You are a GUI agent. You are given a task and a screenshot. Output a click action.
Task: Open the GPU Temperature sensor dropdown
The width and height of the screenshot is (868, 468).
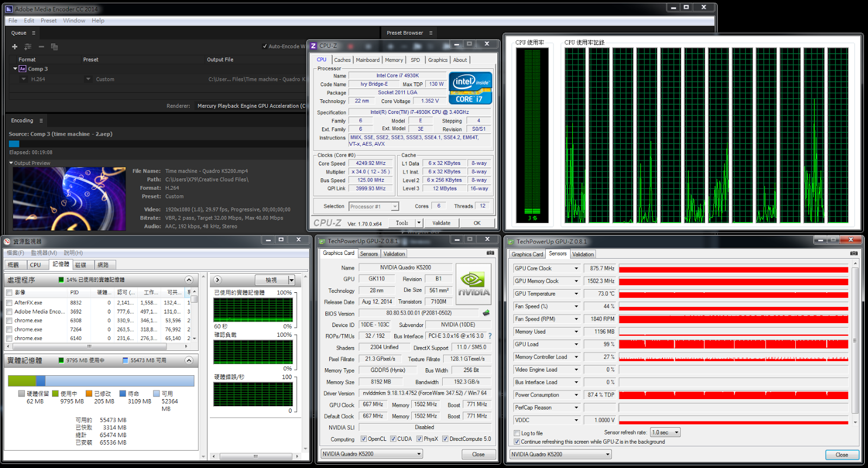576,293
